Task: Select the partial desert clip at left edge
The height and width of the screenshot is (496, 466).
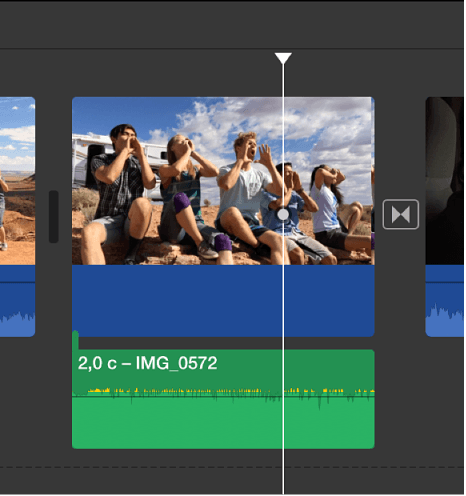Action: 17,181
